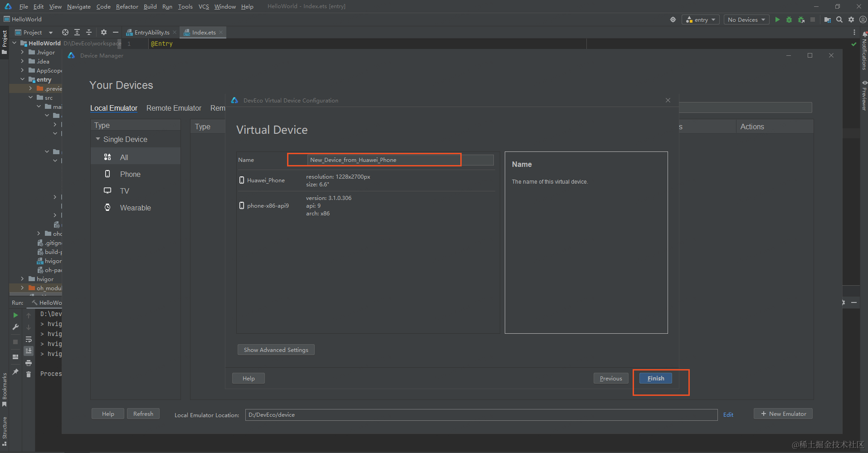
Task: Open the Structure side tool window
Action: [5, 431]
